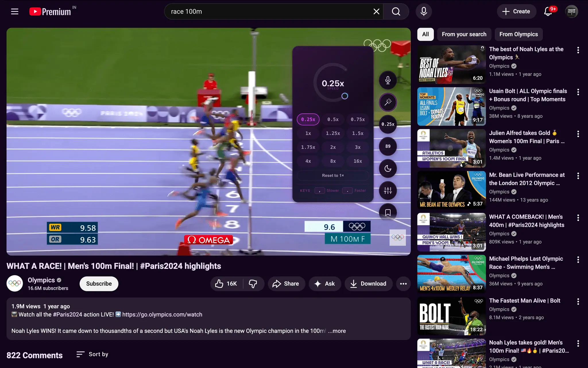Select 2x playback speed
The width and height of the screenshot is (588, 368).
(333, 147)
